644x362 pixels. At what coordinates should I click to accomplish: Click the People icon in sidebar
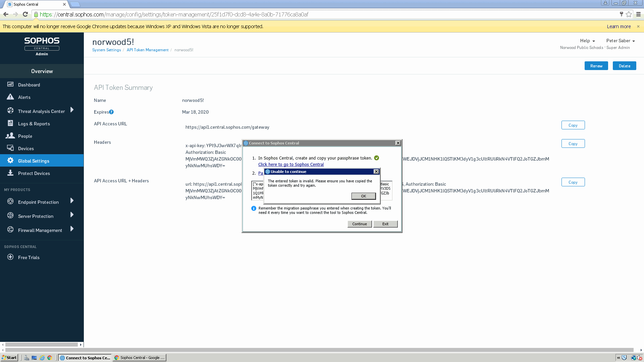pos(10,135)
